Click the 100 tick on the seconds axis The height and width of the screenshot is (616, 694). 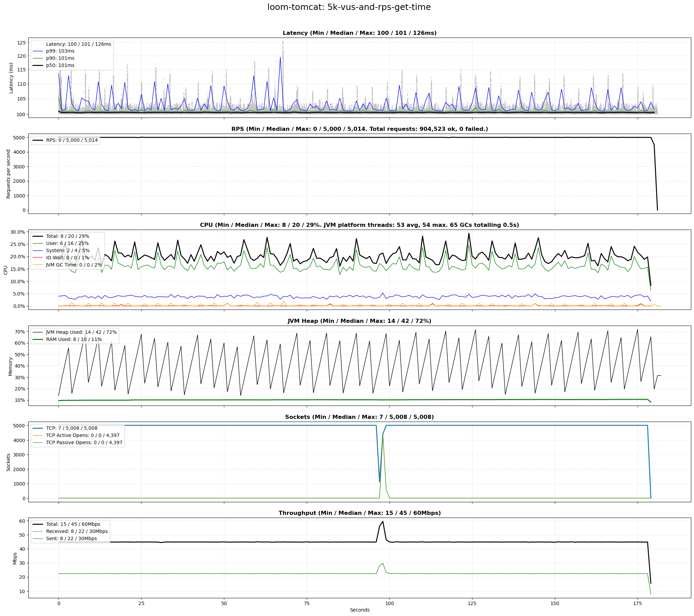(389, 604)
